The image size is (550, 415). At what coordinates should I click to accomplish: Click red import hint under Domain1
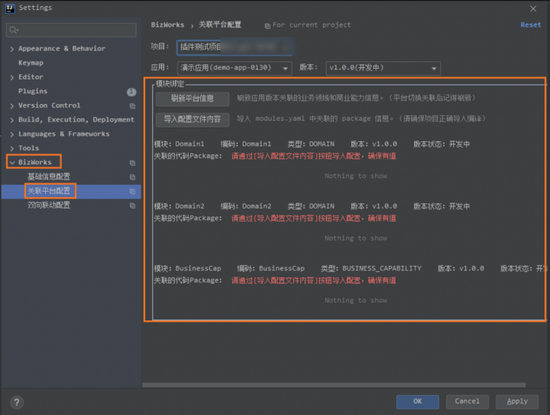point(314,156)
